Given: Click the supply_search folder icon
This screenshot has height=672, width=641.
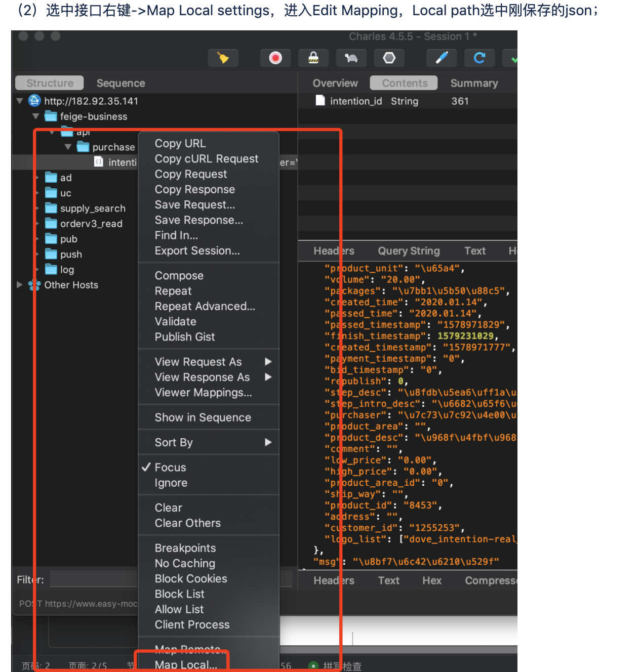Looking at the screenshot, I should [51, 208].
